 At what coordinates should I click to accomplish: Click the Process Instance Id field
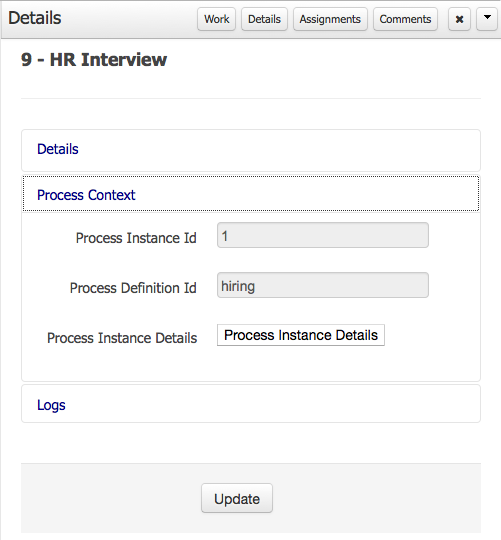click(323, 235)
